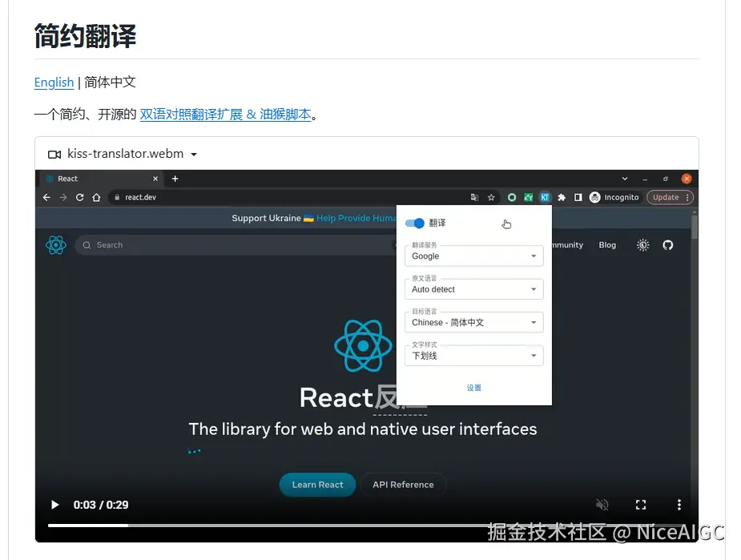Seek along the video progress bar
This screenshot has height=560, width=741.
pos(367,525)
